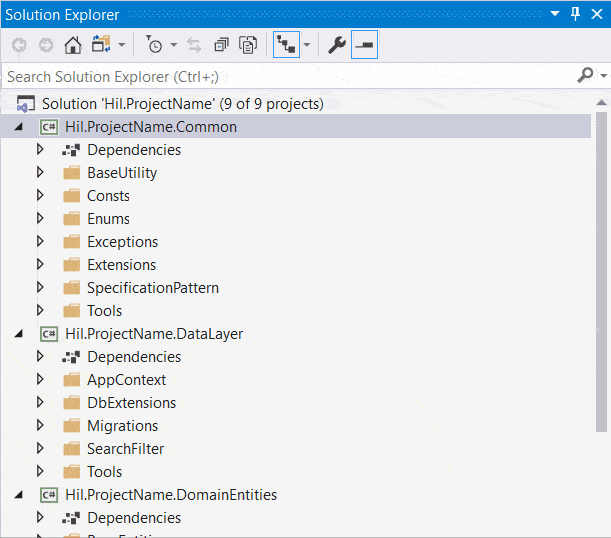
Task: Click the AppContext folder icon
Action: pyautogui.click(x=72, y=379)
